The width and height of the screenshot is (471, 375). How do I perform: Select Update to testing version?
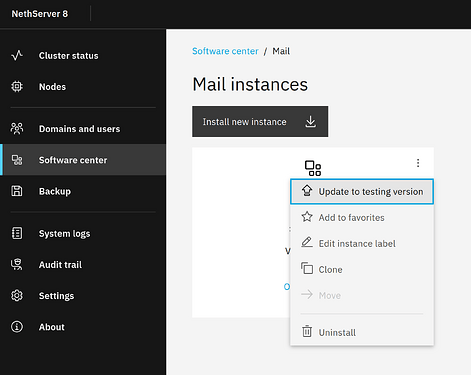[362, 191]
